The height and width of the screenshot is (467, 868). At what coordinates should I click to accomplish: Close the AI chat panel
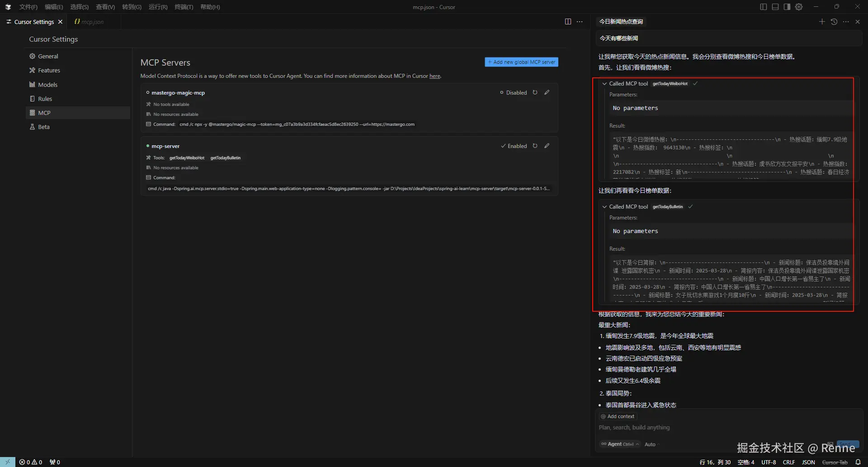click(858, 22)
